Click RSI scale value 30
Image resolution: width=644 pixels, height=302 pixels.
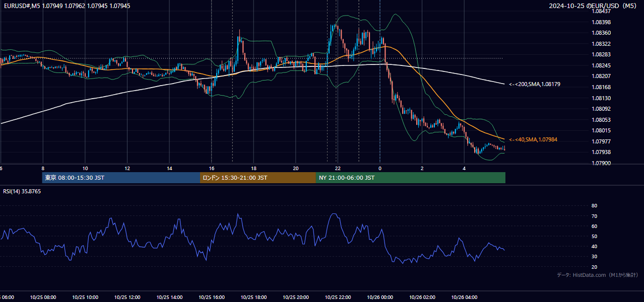pos(594,257)
